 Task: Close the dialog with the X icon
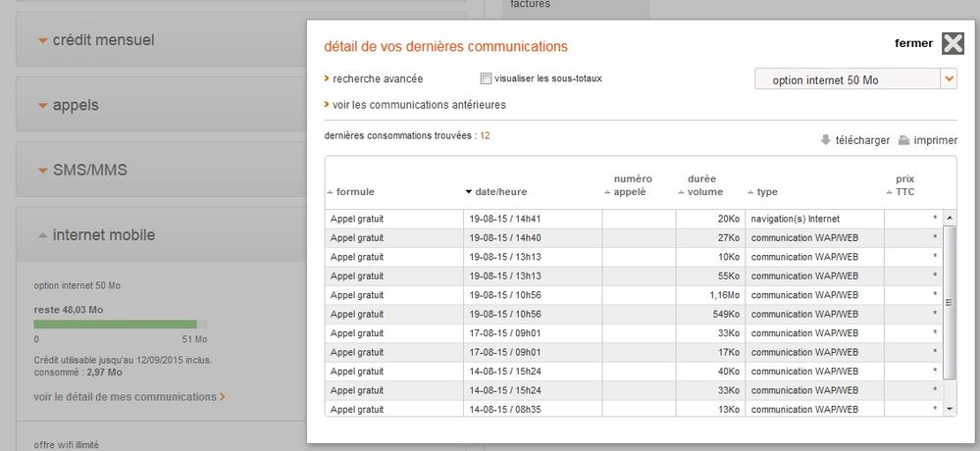click(953, 44)
